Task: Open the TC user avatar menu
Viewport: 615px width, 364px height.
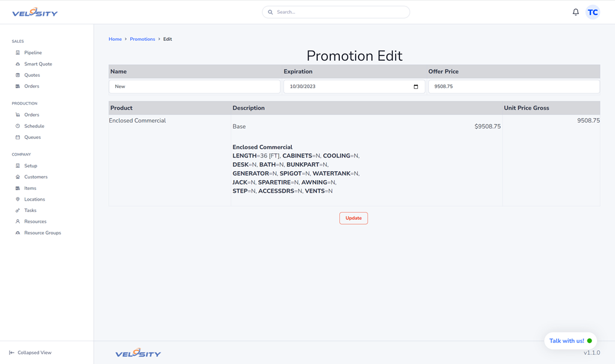Action: coord(593,12)
